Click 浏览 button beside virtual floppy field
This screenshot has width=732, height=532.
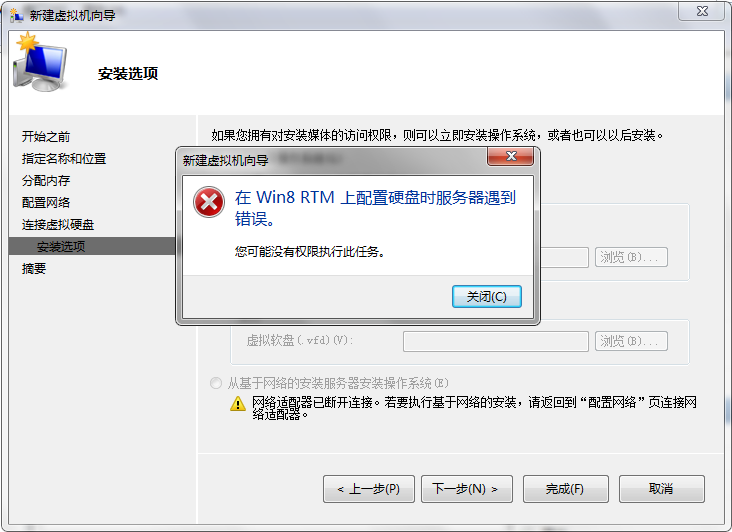(x=631, y=341)
